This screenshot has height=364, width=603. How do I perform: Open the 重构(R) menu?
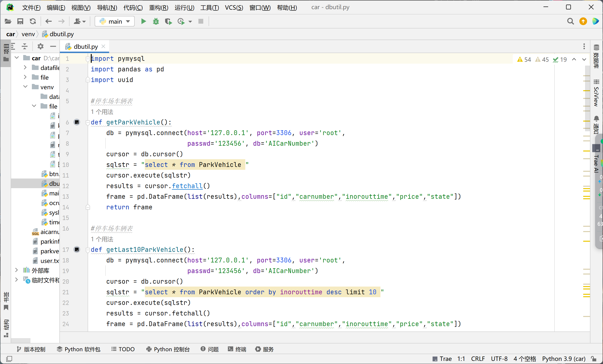click(x=159, y=7)
